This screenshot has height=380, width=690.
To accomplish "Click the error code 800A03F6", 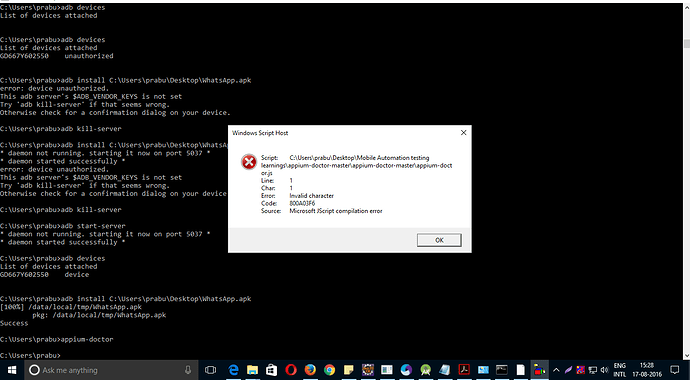I will point(302,203).
